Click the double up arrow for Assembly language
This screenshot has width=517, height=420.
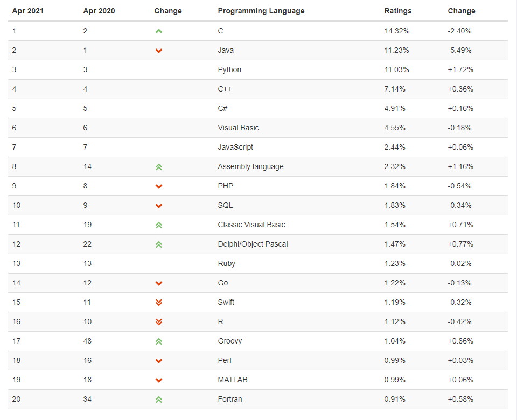(x=158, y=167)
